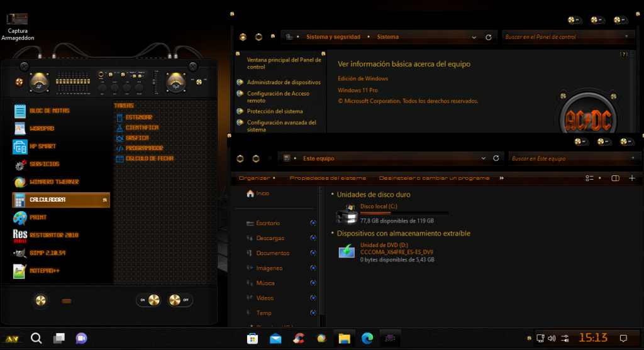Viewport: 644px width, 350px height.
Task: Launch Notepad++ from the start menu
Action: coord(61,271)
